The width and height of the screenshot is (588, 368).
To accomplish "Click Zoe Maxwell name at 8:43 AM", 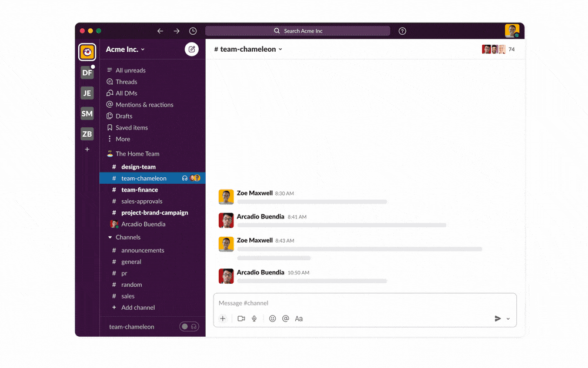I will click(x=255, y=240).
